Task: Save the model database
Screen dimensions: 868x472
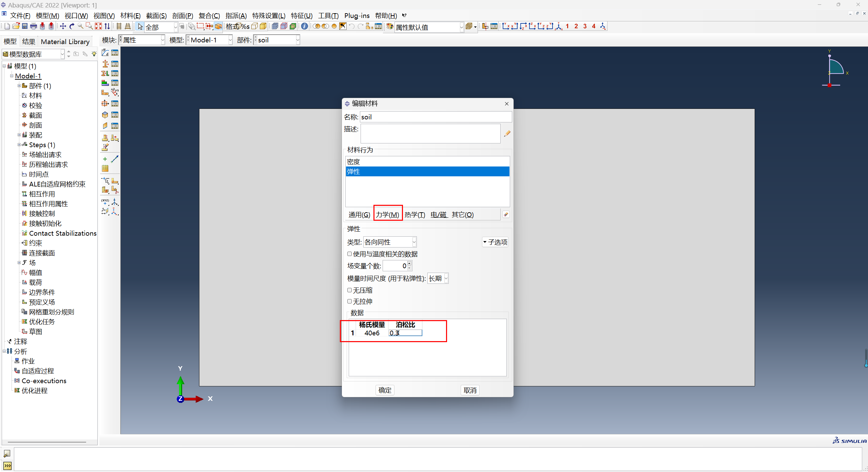Action: tap(25, 26)
